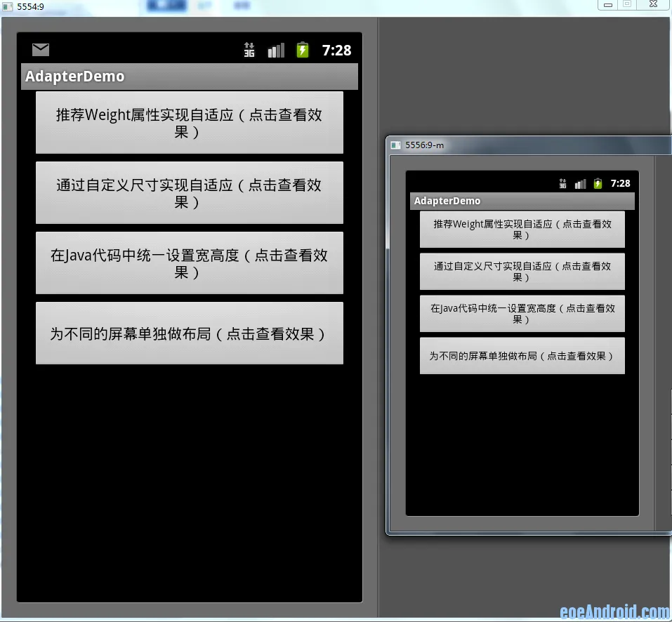Viewport: 672px width, 622px height.
Task: Click the 3G data icon in 5556 emulator
Action: pyautogui.click(x=562, y=184)
